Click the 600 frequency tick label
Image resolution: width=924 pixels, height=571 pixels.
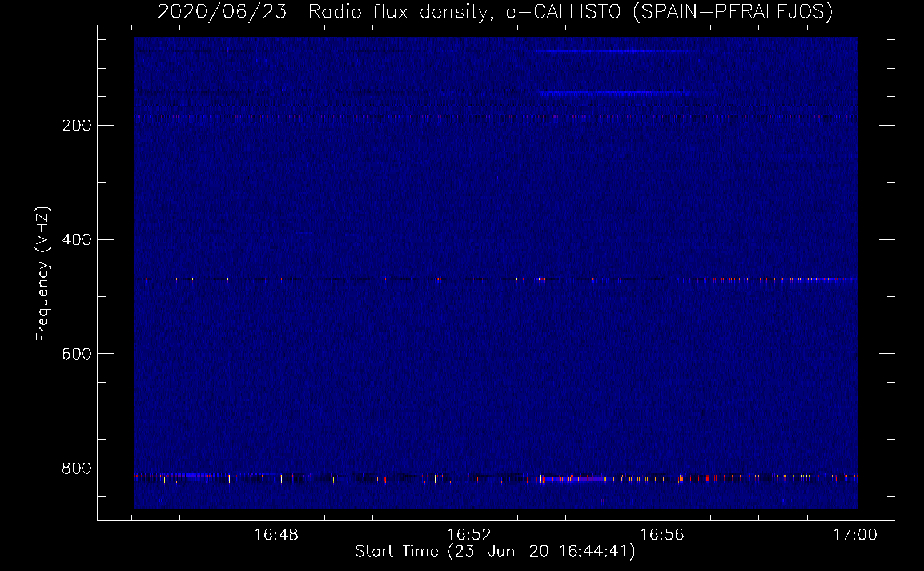(x=77, y=354)
